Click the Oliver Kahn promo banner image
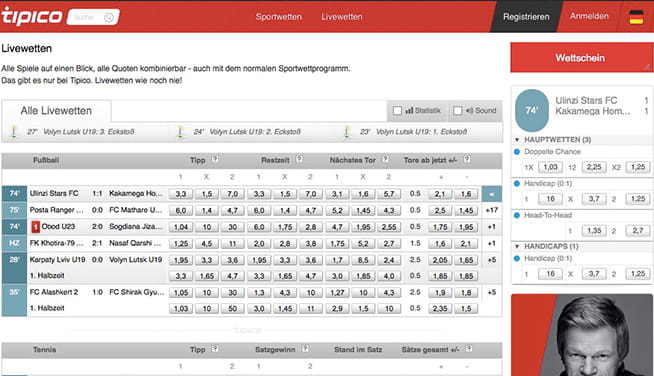The width and height of the screenshot is (654, 376). tap(582, 335)
